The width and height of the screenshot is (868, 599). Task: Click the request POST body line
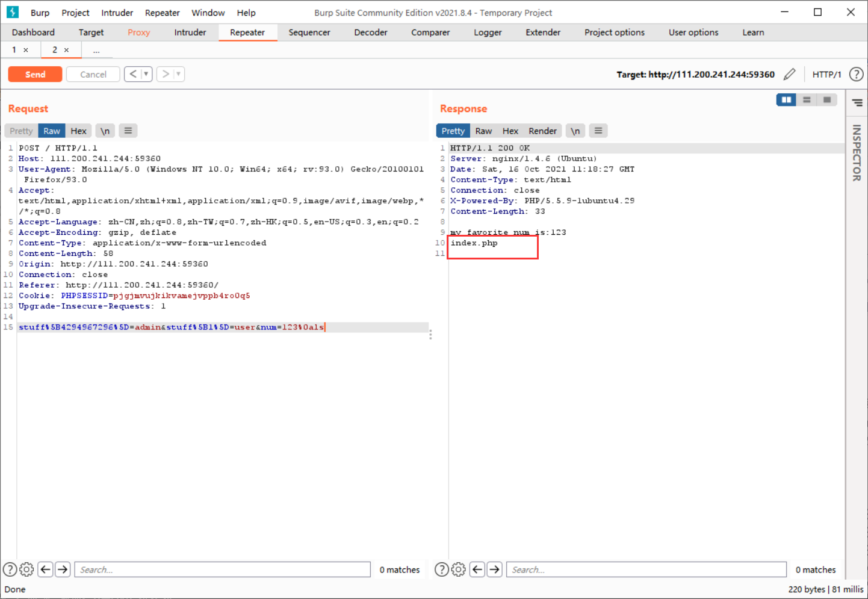click(223, 327)
